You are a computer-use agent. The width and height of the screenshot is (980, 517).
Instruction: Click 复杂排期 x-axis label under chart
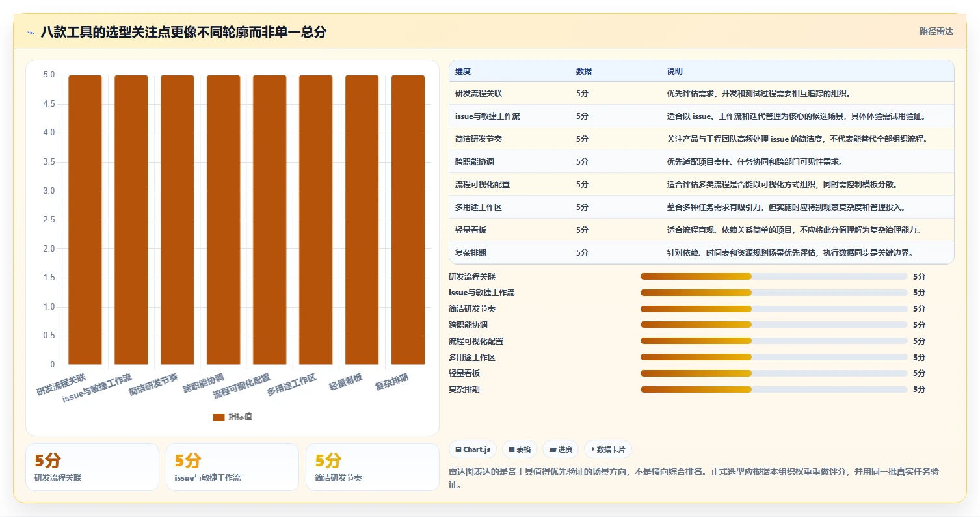[392, 382]
